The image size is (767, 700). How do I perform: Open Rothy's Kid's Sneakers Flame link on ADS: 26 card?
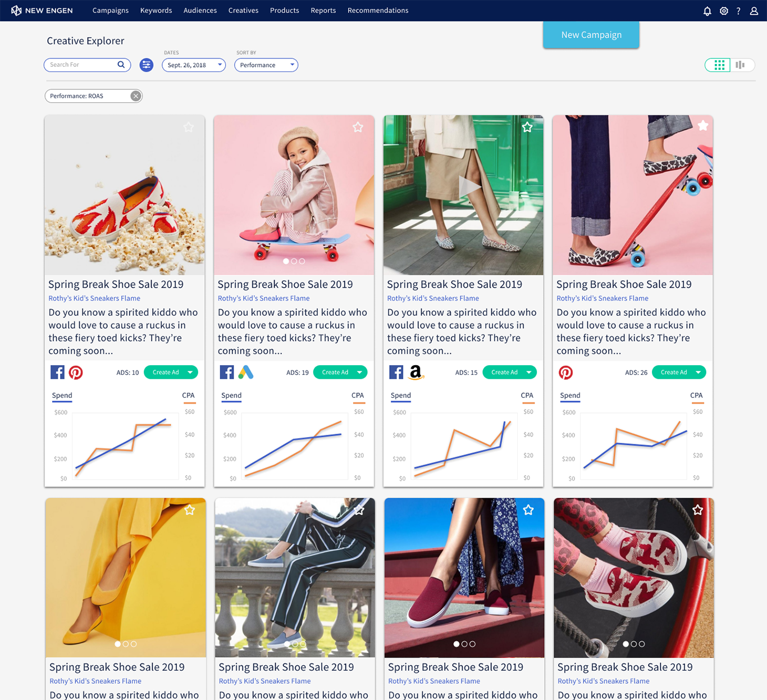(602, 298)
